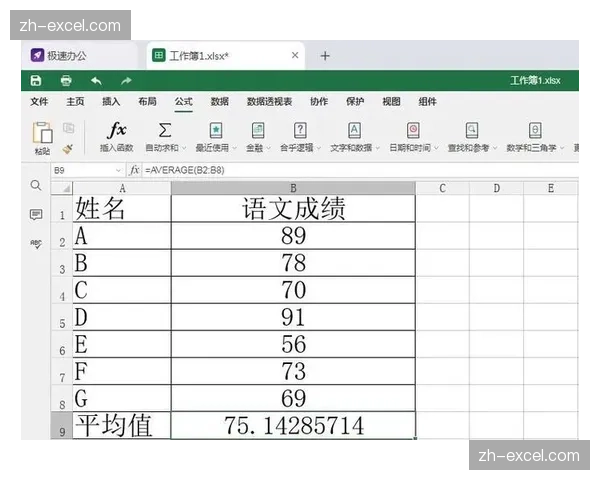This screenshot has width=600, height=480.
Task: Open the Lookup and Reference functions icon
Action: pos(472,130)
